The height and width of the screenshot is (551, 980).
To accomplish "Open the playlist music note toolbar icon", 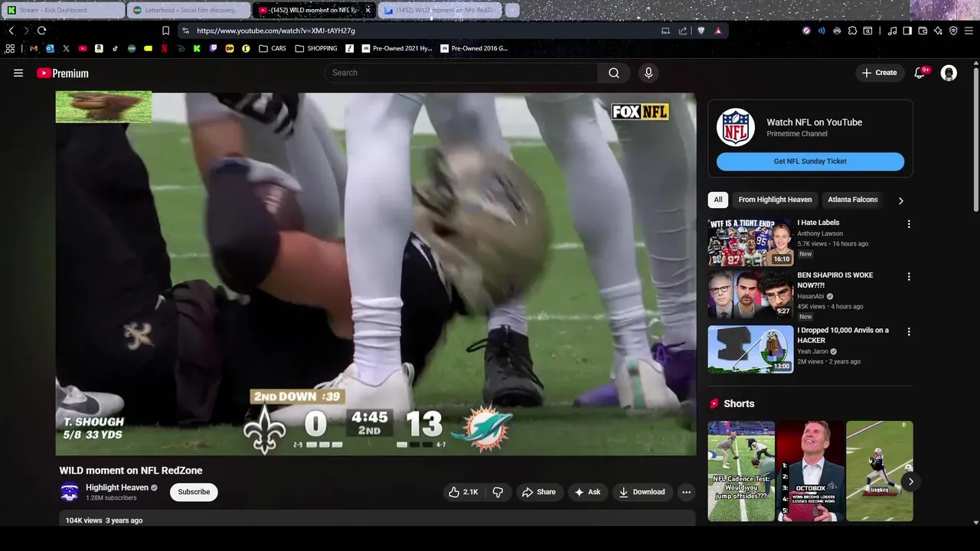I will click(892, 31).
